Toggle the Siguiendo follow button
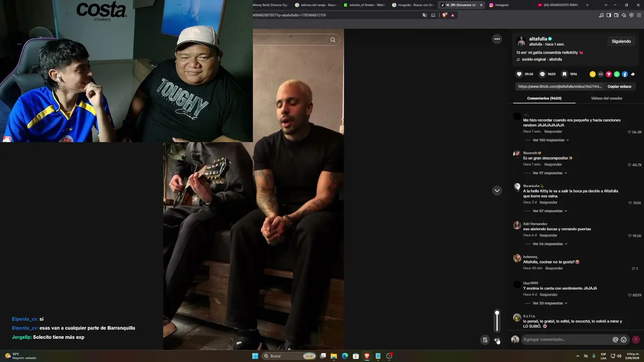This screenshot has width=644, height=362. pos(621,41)
